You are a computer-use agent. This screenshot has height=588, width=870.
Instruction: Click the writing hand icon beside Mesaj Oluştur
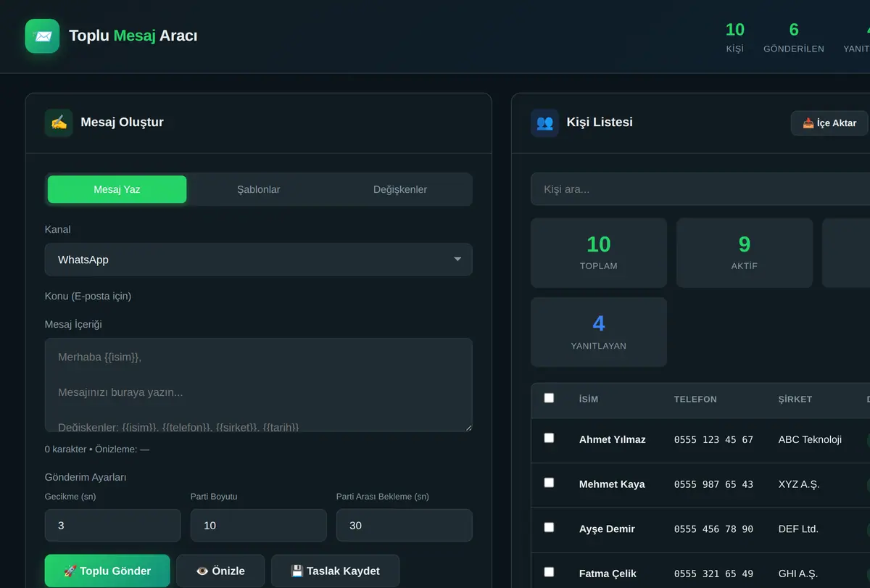(59, 123)
